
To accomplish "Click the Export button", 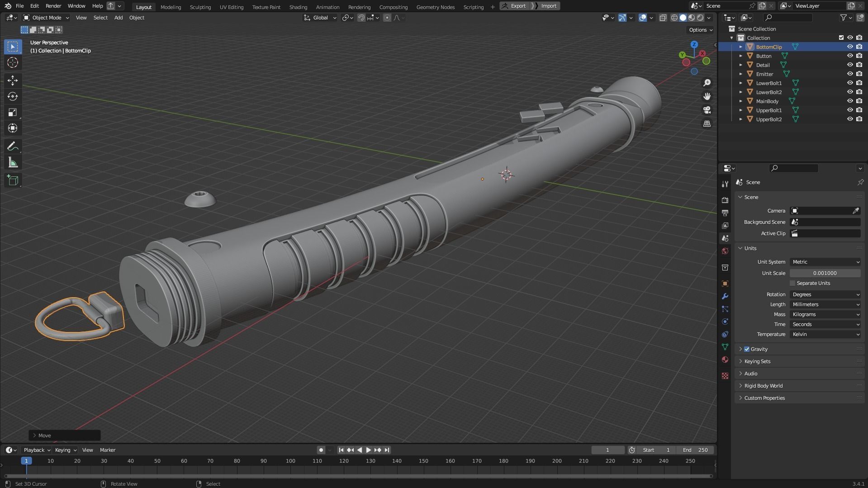I will [514, 6].
